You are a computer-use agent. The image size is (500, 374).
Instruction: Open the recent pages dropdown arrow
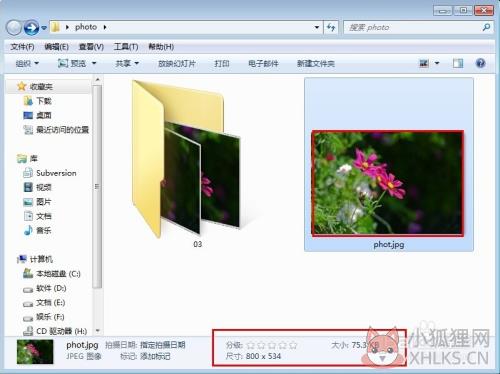[44, 28]
